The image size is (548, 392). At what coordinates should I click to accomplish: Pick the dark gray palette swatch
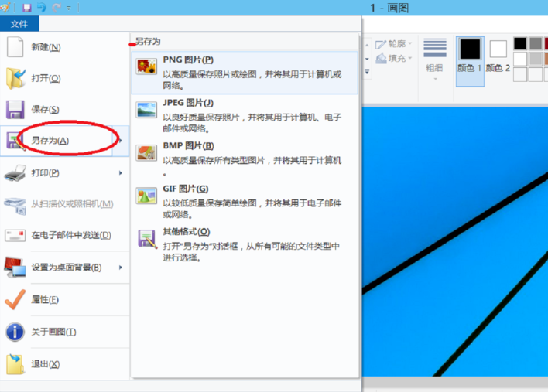(x=536, y=43)
